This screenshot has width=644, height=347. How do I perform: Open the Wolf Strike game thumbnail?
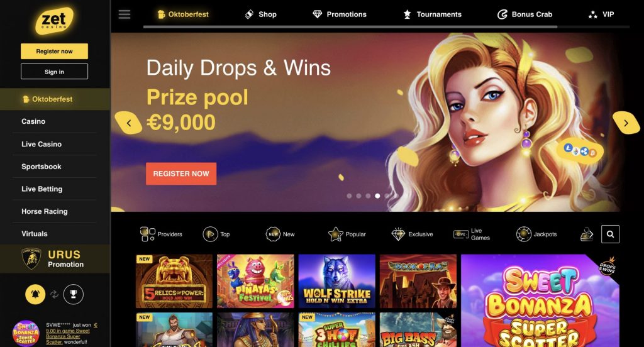tap(337, 281)
